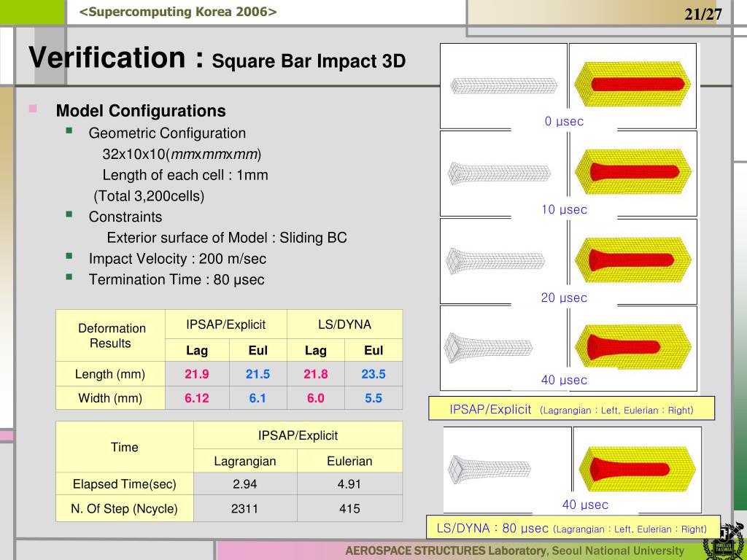Screen dimensions: 747x560
Task: Click the Width (mm) row label
Action: coord(111,397)
